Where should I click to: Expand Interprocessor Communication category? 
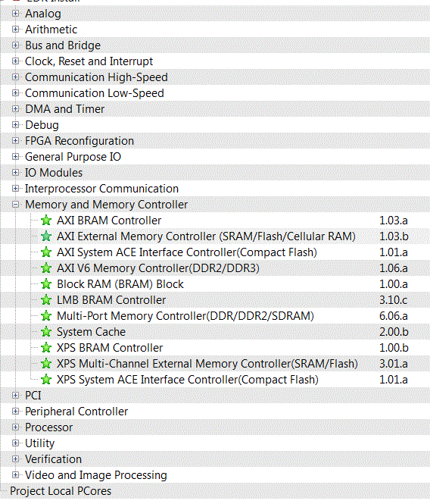click(x=15, y=189)
